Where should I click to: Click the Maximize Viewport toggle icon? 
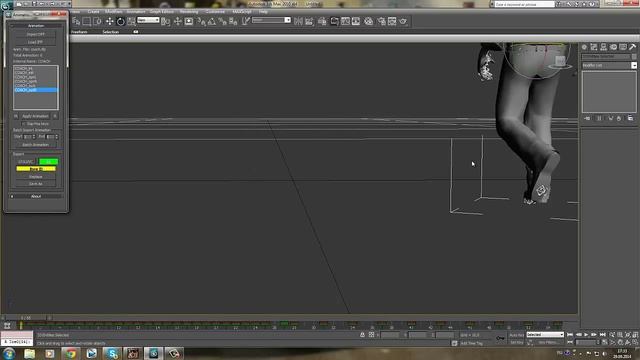click(x=635, y=342)
